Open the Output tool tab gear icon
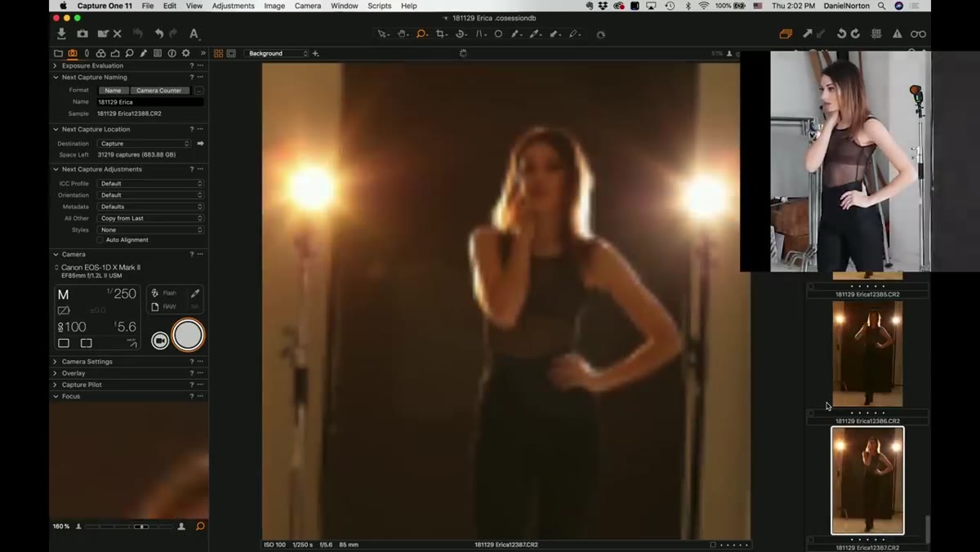The height and width of the screenshot is (552, 980). (x=186, y=53)
